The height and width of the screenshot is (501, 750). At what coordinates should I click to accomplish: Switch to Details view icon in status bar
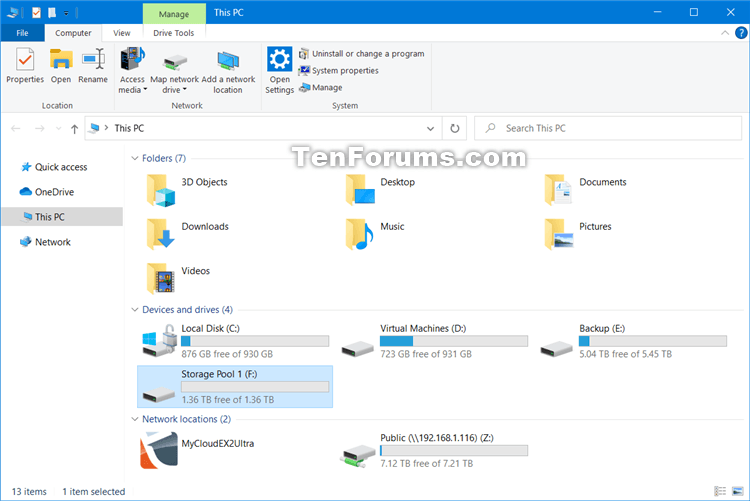pyautogui.click(x=720, y=491)
